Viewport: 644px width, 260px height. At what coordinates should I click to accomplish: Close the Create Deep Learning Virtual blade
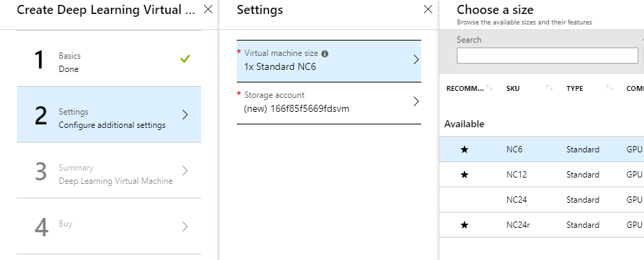click(x=208, y=10)
